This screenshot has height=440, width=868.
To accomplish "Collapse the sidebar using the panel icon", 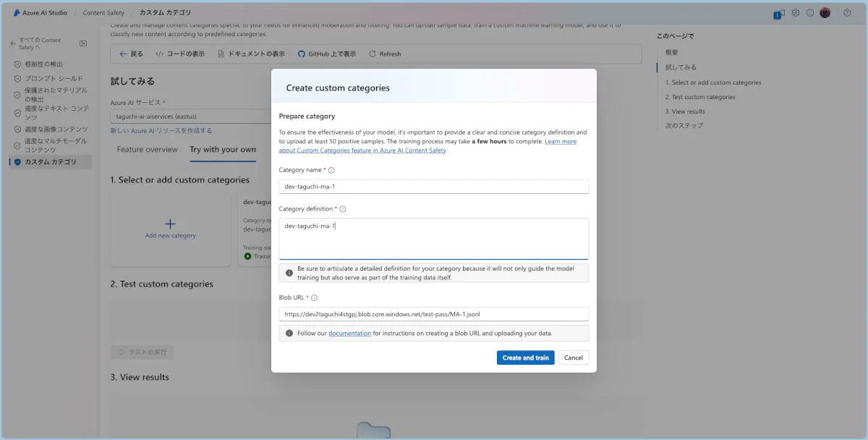I will pyautogui.click(x=83, y=43).
